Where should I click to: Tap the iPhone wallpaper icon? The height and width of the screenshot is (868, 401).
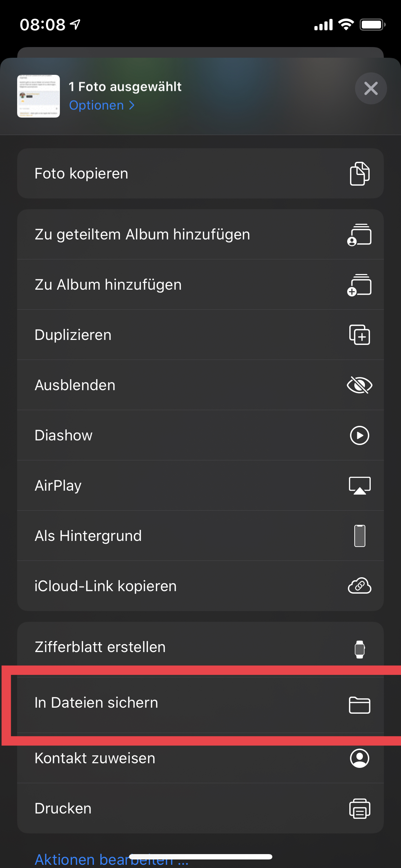359,536
